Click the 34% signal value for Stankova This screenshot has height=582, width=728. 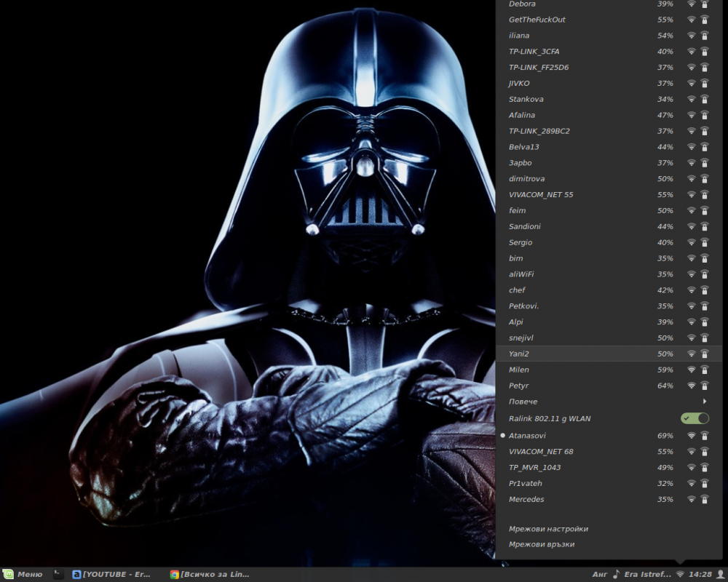665,99
